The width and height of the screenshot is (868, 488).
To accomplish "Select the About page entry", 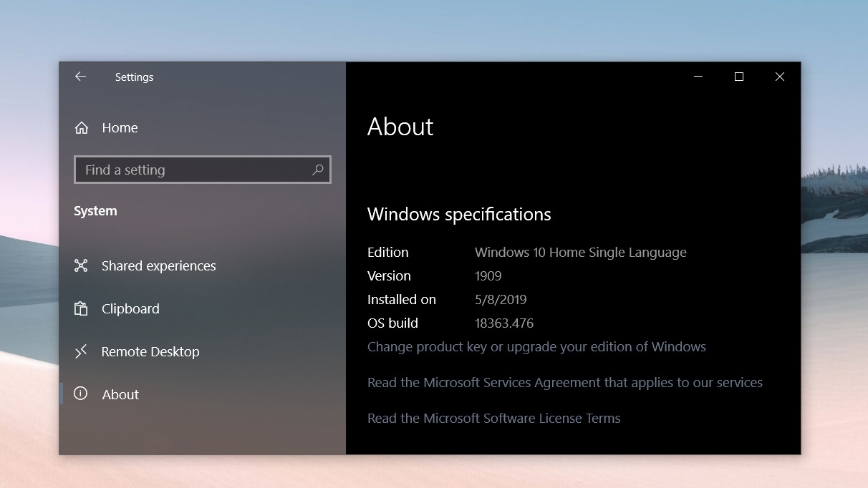I will point(120,394).
